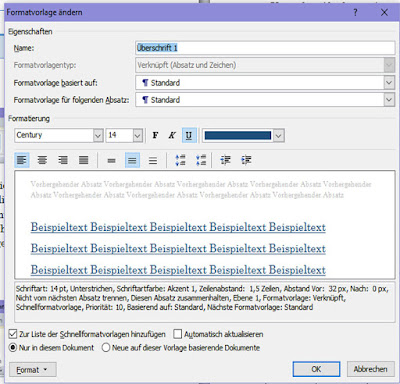Toggle 'Zur Liste der Schnellformatvorlagen hinzufügen' checkbox
400x384 pixels.
(x=13, y=334)
